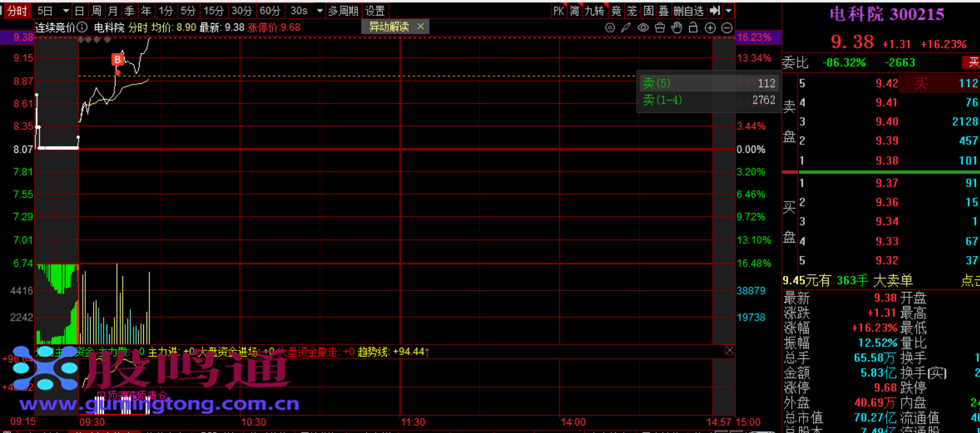Toggle the chart lock icon
980x433 pixels.
[x=693, y=28]
